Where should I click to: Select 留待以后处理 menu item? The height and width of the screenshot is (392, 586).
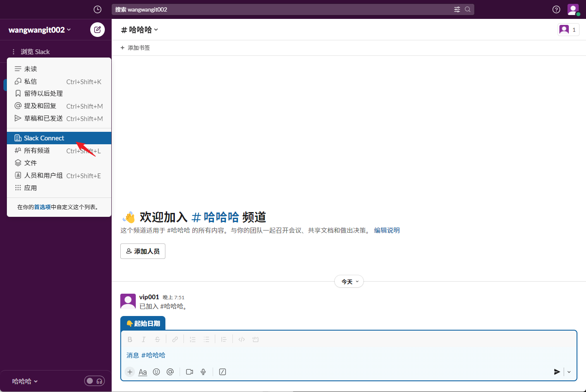click(x=59, y=93)
